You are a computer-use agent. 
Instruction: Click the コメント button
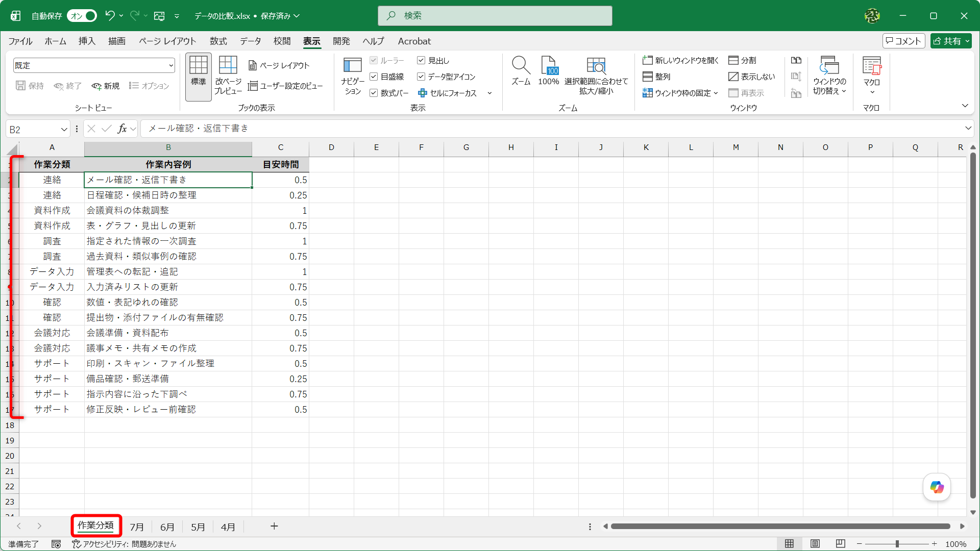903,41
